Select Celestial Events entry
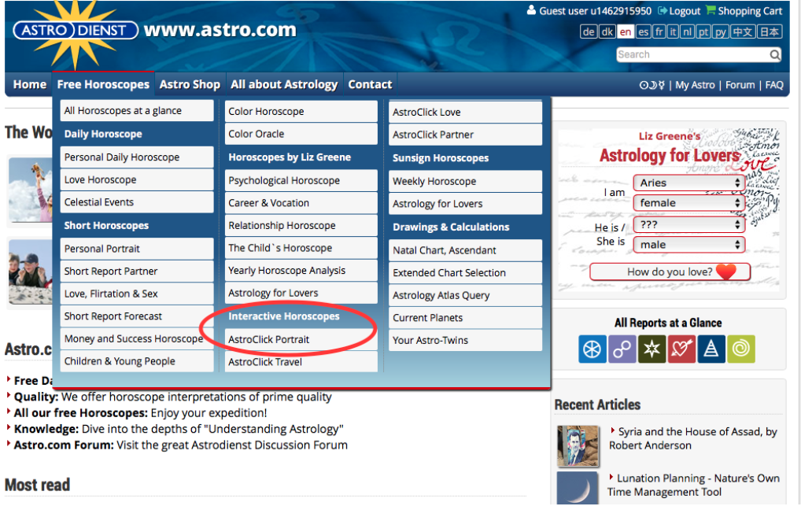This screenshot has width=801, height=532. click(x=137, y=202)
